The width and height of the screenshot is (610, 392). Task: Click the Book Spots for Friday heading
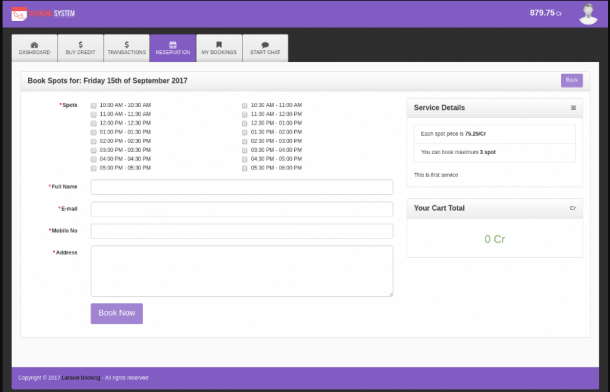tap(107, 80)
